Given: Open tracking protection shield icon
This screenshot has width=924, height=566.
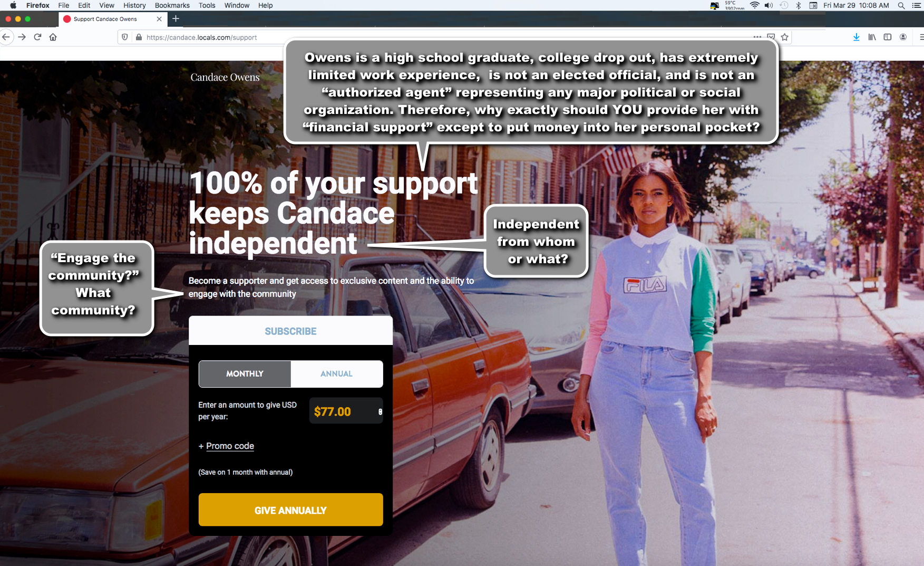Looking at the screenshot, I should tap(125, 37).
